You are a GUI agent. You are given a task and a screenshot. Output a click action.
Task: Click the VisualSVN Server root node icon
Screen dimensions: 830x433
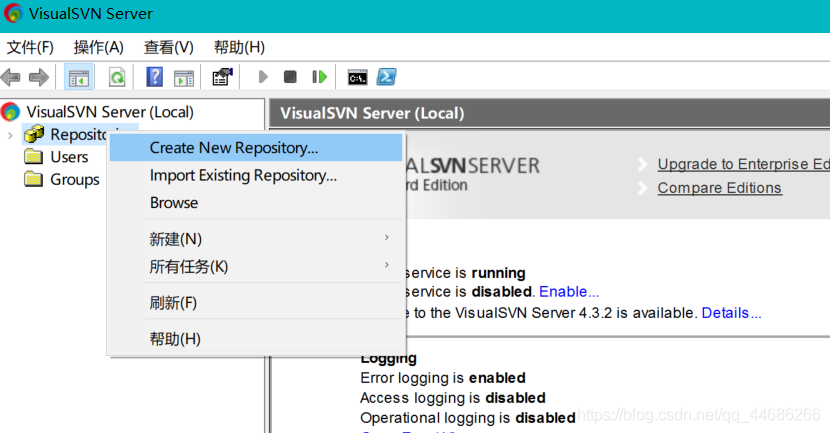11,112
